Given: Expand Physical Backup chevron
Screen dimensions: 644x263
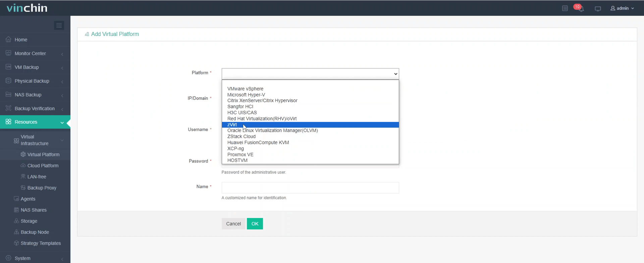Looking at the screenshot, I should 62,82.
